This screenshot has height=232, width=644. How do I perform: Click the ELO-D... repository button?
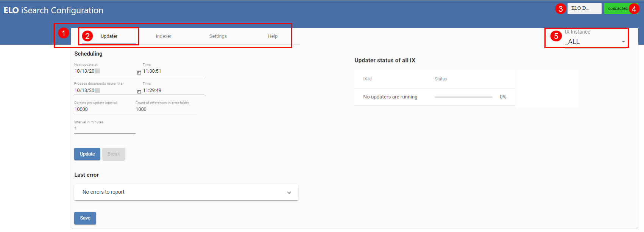584,8
